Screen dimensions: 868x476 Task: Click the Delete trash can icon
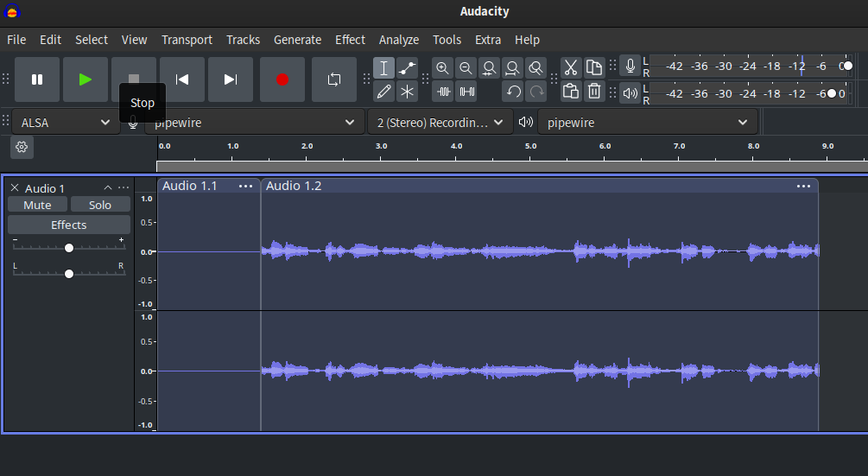pos(594,91)
